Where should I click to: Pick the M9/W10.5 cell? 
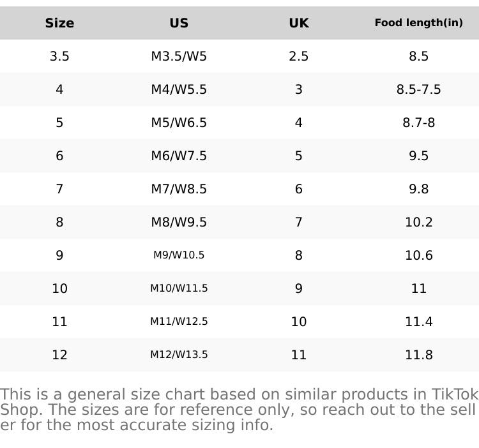(x=179, y=255)
